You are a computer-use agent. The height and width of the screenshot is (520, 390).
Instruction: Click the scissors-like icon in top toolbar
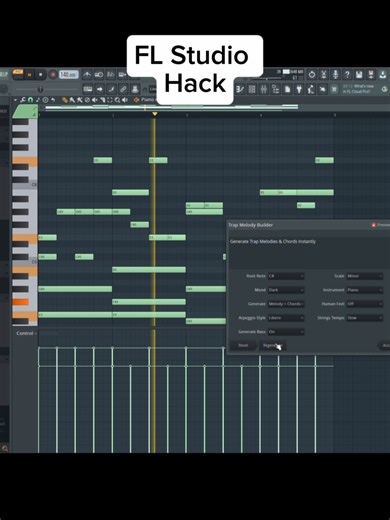[x=323, y=74]
